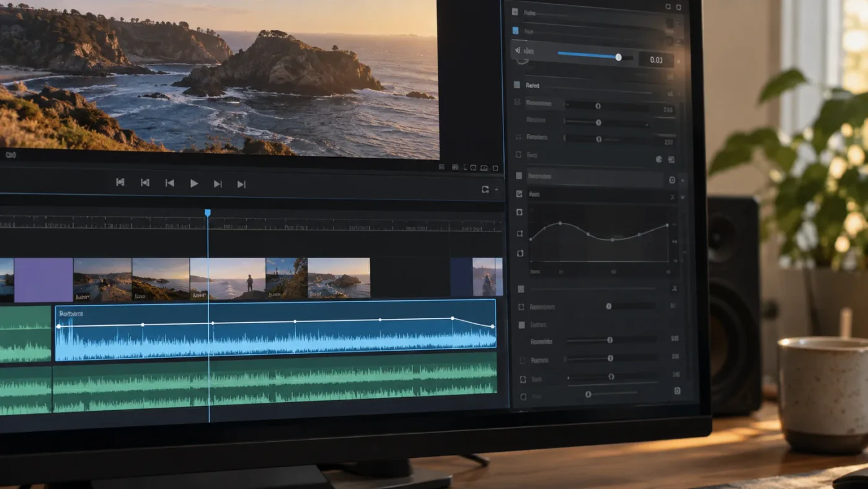Click the last volume keyframe on the blue audio clip
The image size is (868, 489).
coord(492,326)
